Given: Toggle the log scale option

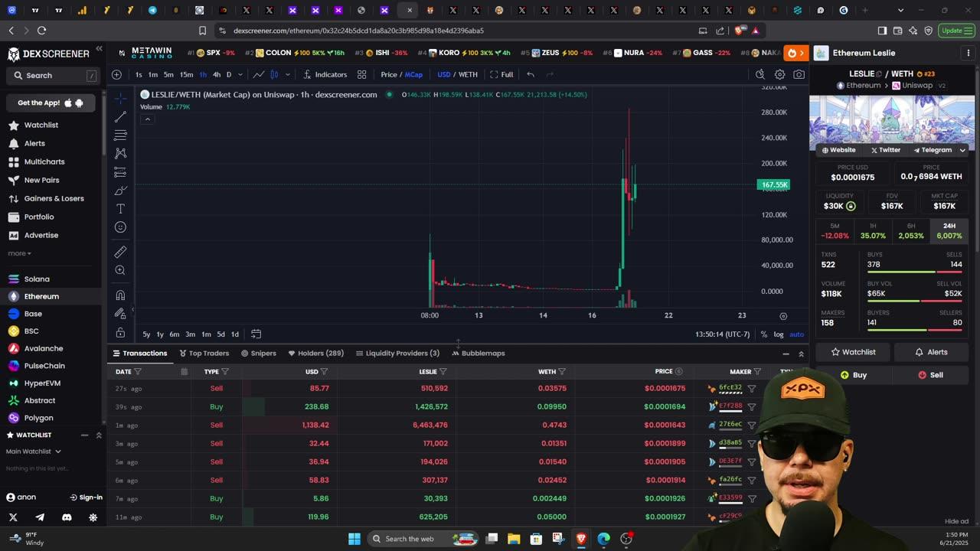Looking at the screenshot, I should (779, 334).
